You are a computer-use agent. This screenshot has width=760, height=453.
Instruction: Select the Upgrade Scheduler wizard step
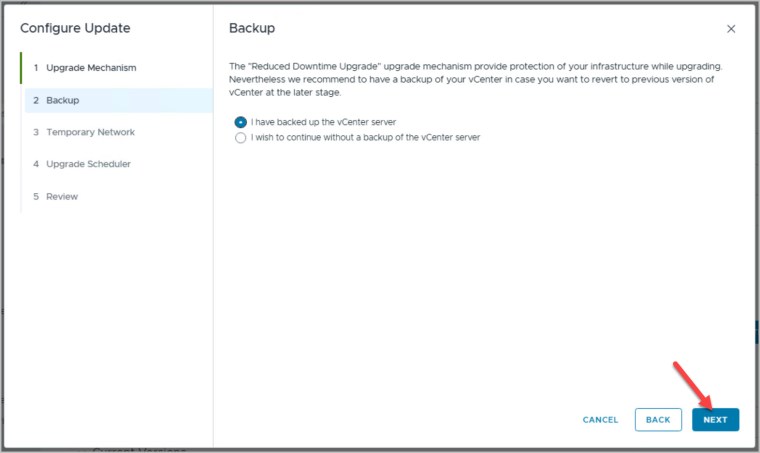tap(88, 164)
